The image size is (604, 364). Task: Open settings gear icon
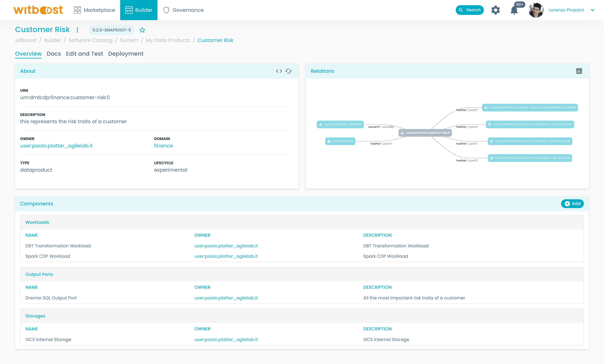[x=495, y=10]
